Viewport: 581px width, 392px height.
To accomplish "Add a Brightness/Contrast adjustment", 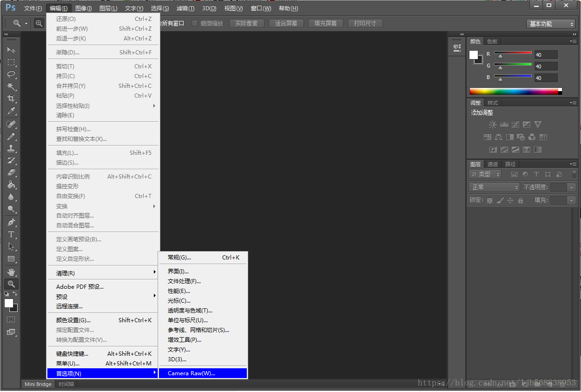I will click(x=493, y=125).
